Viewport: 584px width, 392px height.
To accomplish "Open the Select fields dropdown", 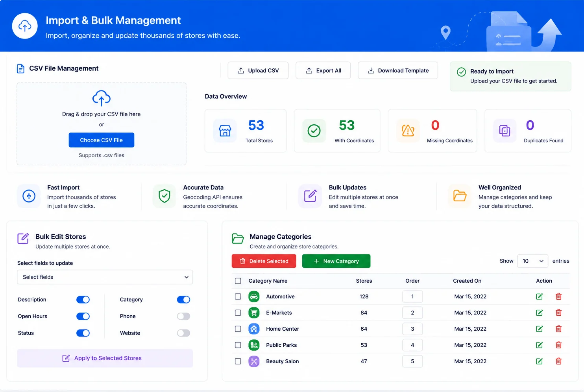I will (105, 277).
